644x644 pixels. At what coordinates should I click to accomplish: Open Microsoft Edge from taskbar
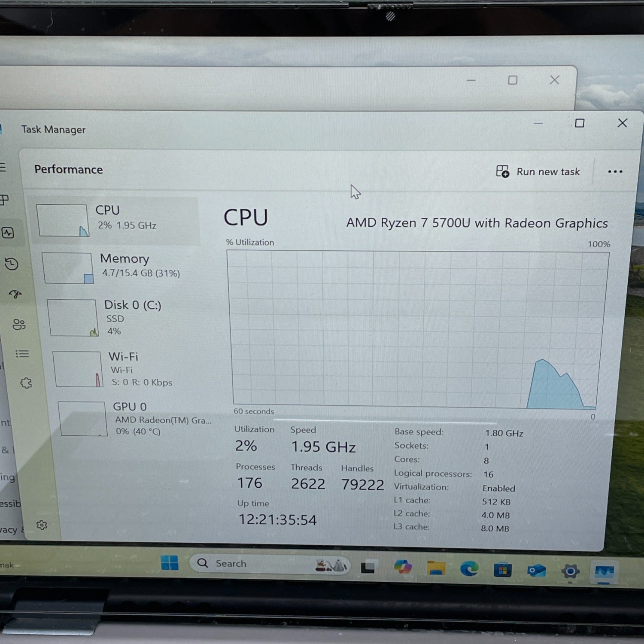coord(469,569)
